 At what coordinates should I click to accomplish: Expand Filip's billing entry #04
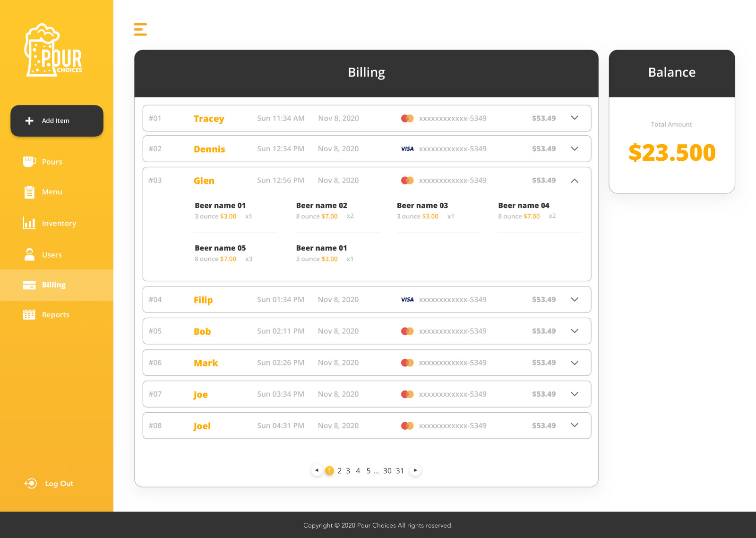(x=575, y=300)
